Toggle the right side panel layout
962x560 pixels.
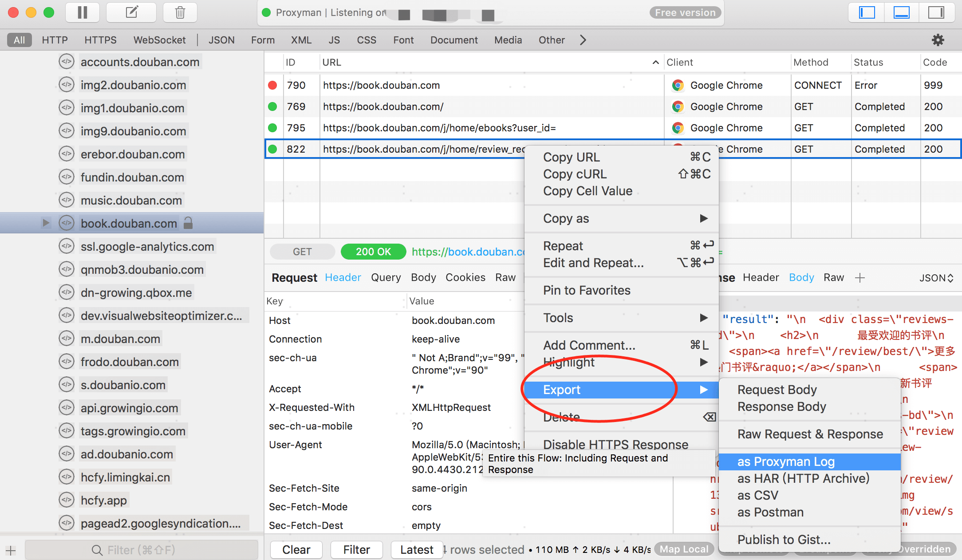click(936, 12)
